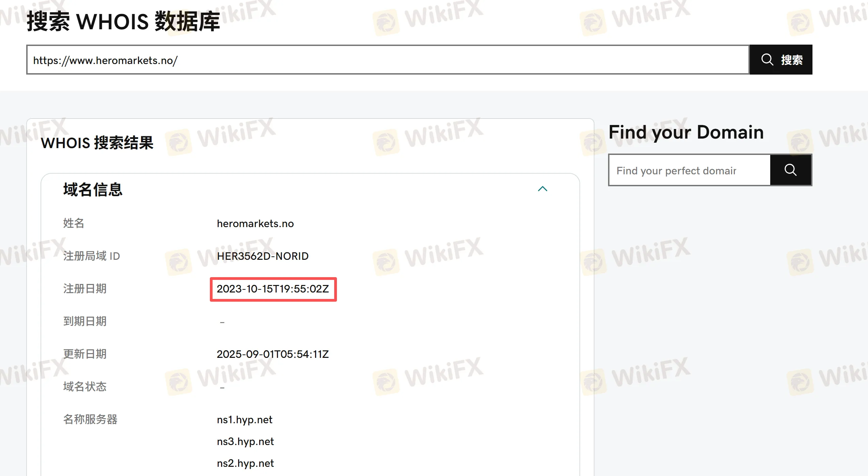Select registration date 2023-10-15T19:55:02Z
The image size is (868, 476).
click(273, 289)
